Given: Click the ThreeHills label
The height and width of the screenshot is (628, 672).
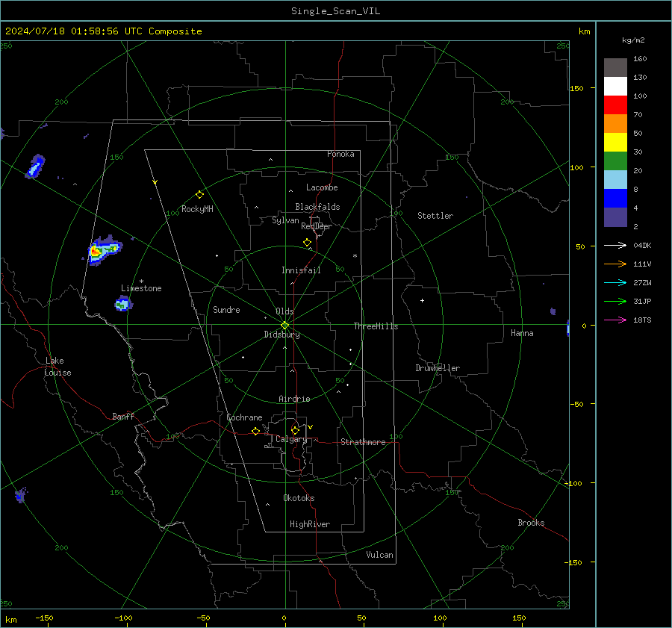Looking at the screenshot, I should click(x=376, y=326).
